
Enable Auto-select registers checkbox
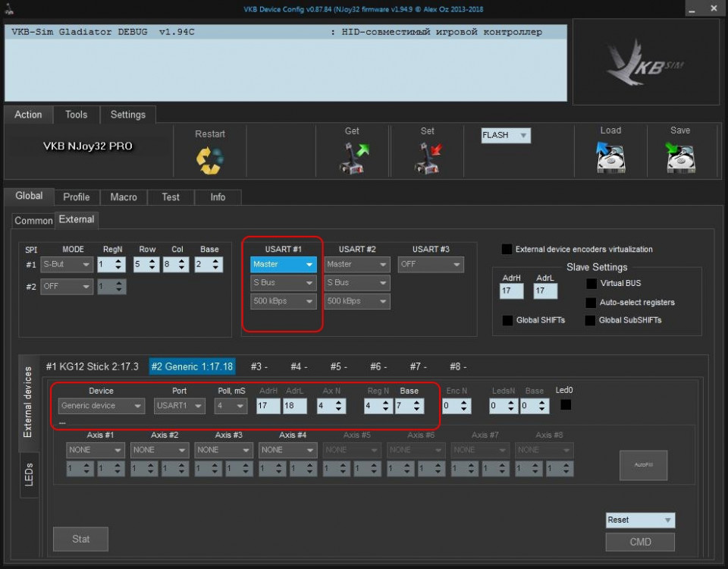(591, 302)
